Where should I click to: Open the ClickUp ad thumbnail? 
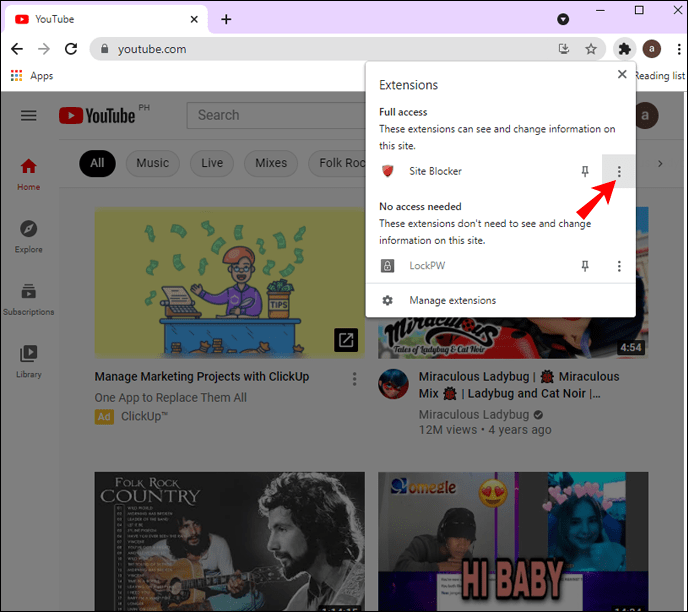point(229,283)
